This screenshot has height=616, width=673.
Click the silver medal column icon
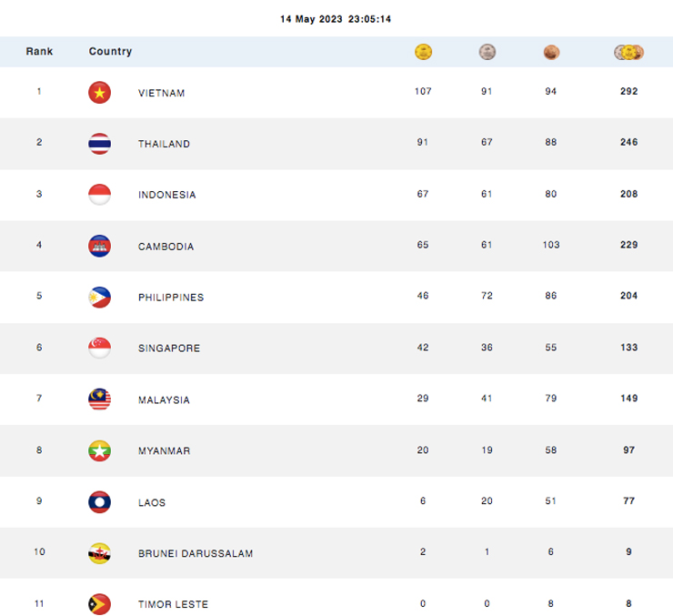[x=487, y=52]
